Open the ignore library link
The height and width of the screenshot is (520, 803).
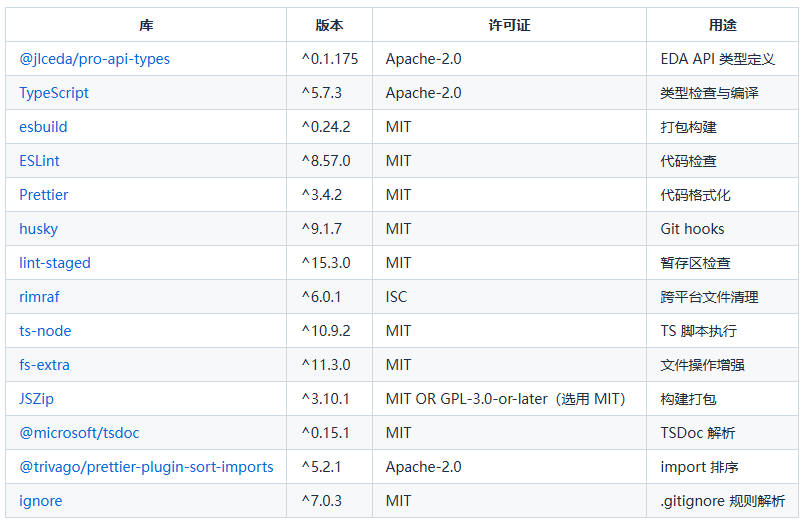(x=40, y=501)
